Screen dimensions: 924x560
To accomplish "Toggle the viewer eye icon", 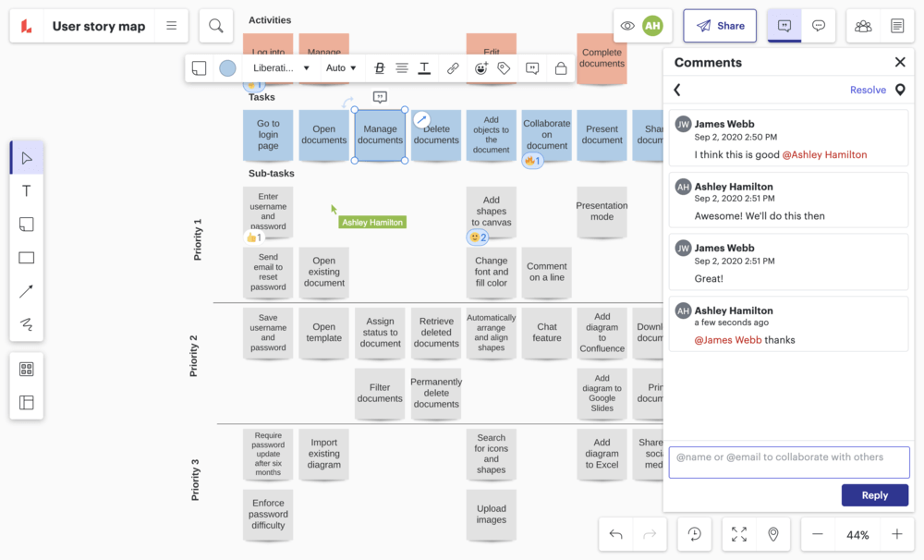I will click(x=628, y=26).
